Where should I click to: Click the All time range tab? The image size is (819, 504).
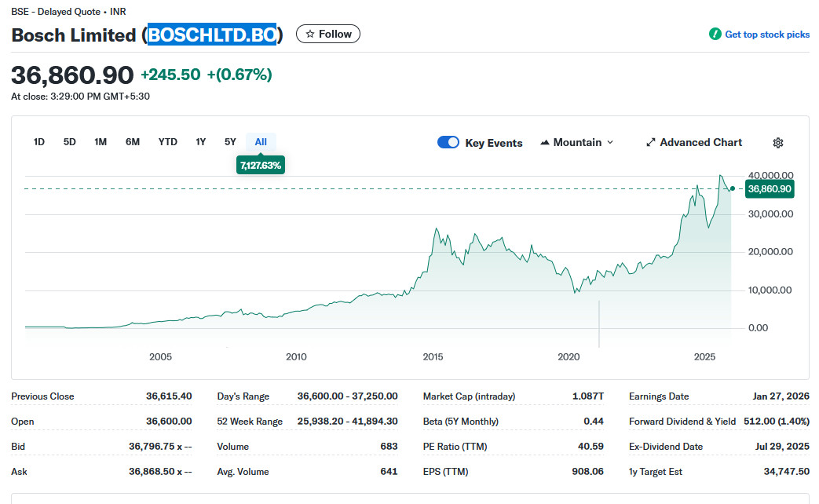[x=261, y=142]
